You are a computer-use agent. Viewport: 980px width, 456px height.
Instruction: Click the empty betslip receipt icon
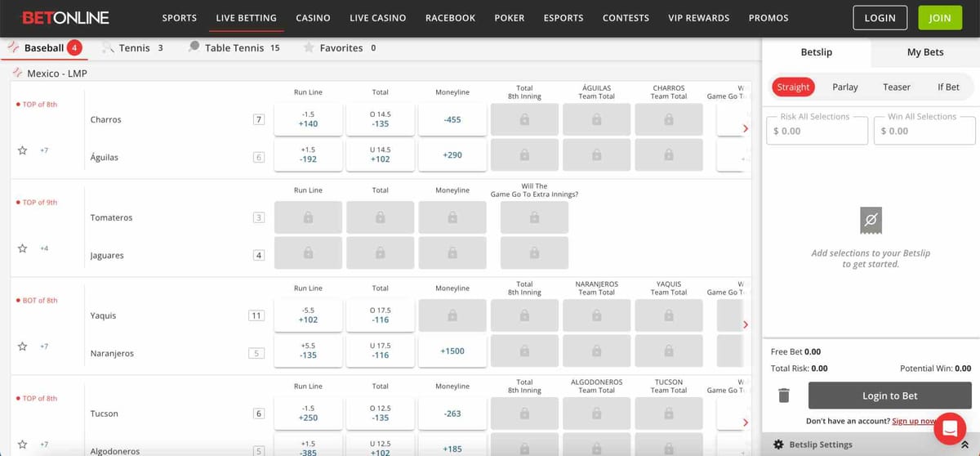871,219
